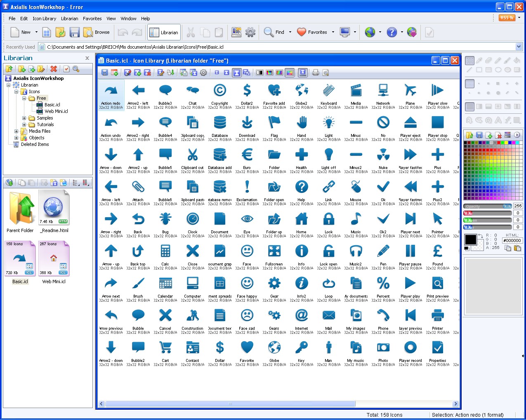Click the save palette icon above color grid

[x=479, y=135]
